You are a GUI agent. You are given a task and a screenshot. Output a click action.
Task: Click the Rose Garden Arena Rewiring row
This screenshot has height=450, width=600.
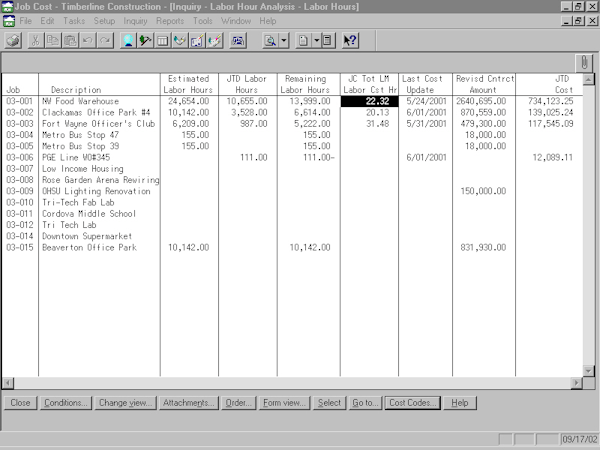click(292, 180)
